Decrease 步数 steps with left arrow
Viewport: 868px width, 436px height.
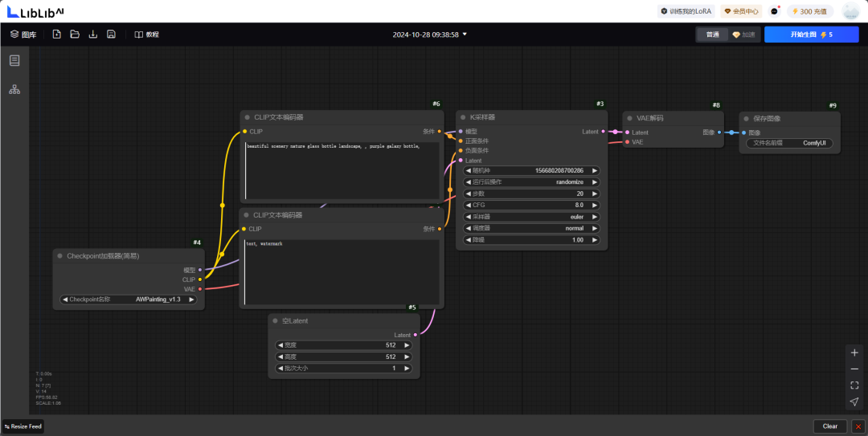pos(469,194)
